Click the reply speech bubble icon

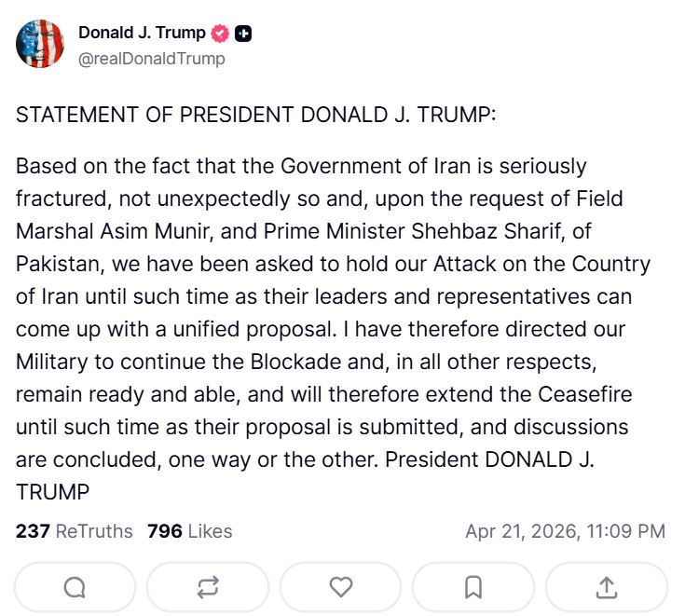tap(75, 587)
